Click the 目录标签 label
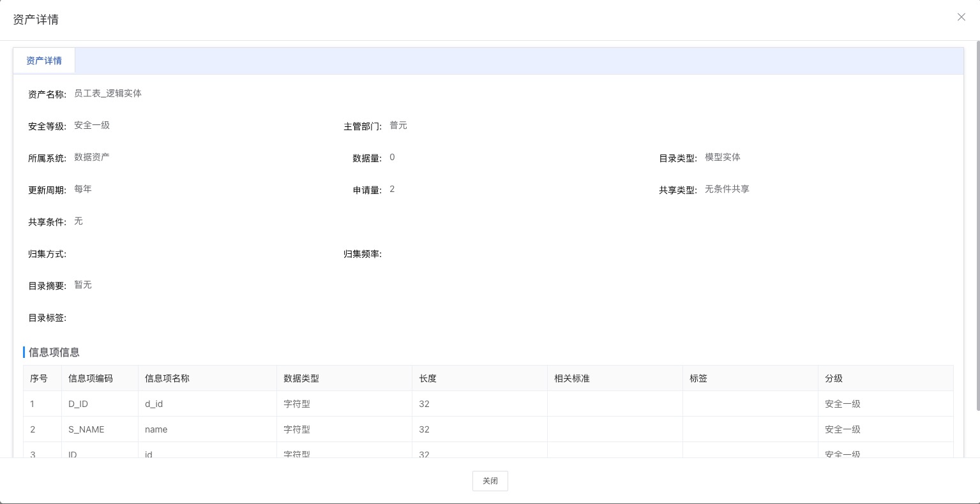The height and width of the screenshot is (504, 980). tap(47, 318)
